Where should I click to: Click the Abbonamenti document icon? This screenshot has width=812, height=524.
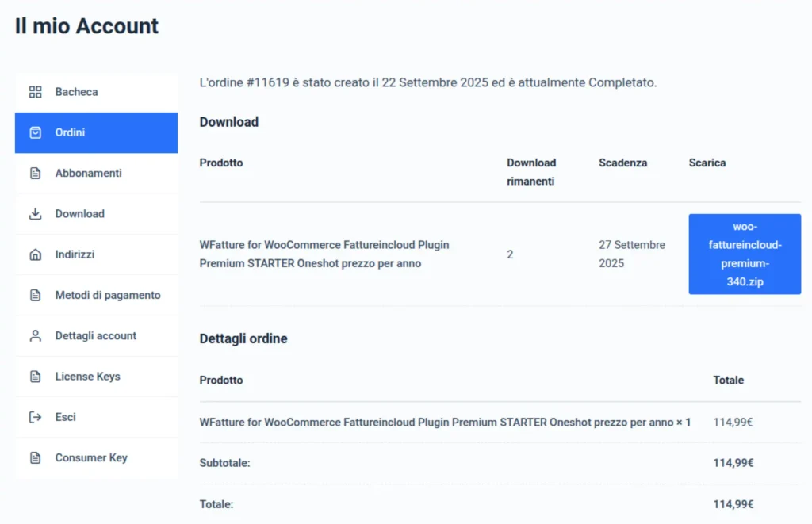pos(35,173)
